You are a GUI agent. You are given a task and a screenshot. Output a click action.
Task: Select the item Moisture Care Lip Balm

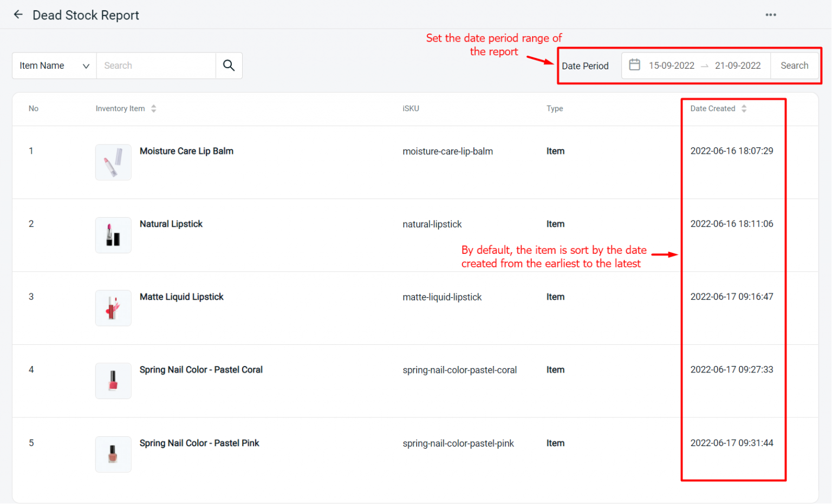[186, 151]
